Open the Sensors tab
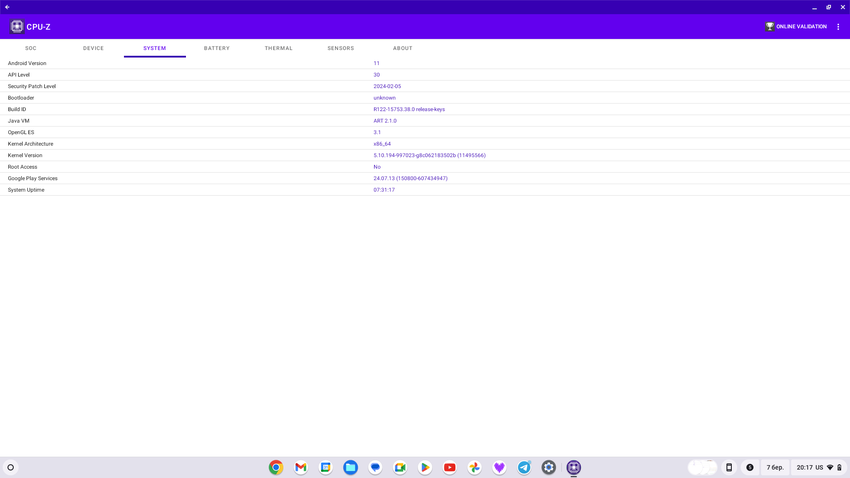This screenshot has height=478, width=850. (x=341, y=48)
